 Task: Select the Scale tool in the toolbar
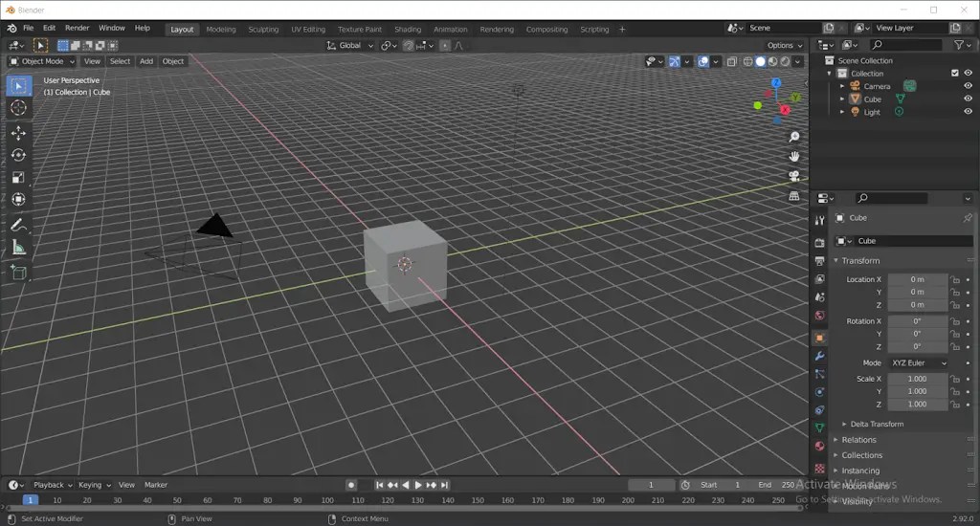(18, 177)
